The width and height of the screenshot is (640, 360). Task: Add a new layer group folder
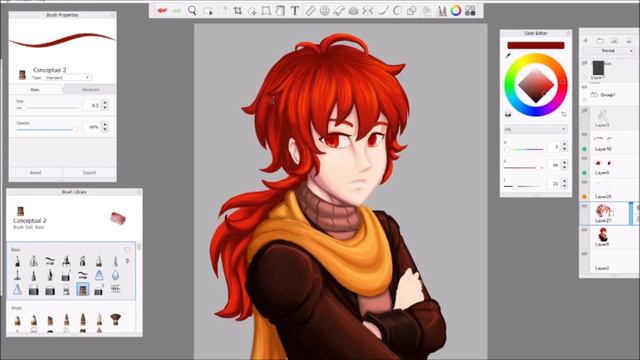pyautogui.click(x=600, y=41)
